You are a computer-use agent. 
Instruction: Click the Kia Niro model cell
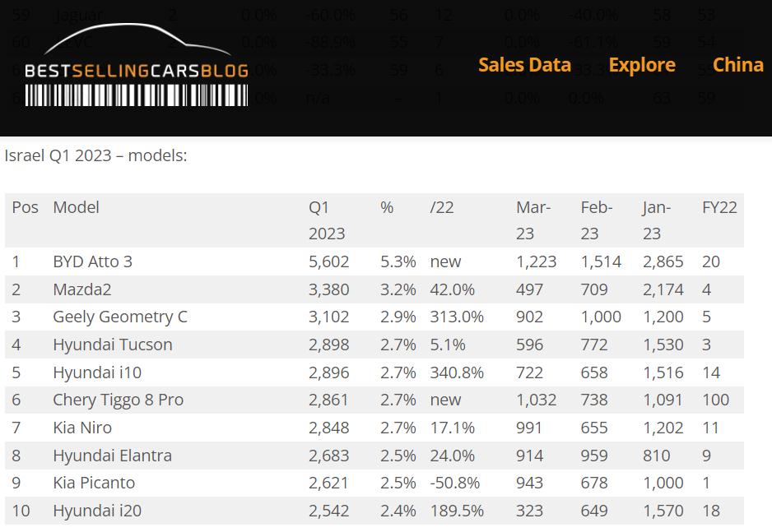pyautogui.click(x=82, y=428)
